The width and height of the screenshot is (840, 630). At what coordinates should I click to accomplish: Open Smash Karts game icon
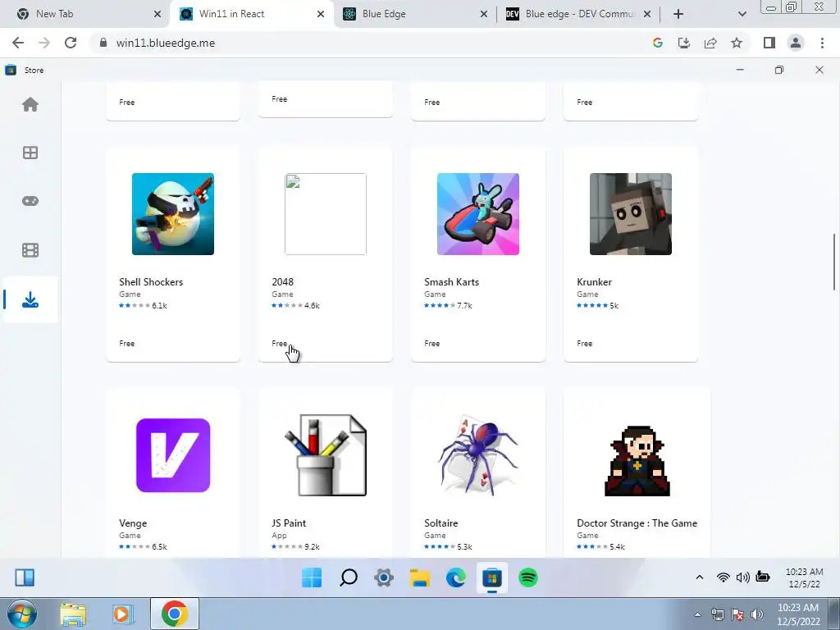point(478,214)
